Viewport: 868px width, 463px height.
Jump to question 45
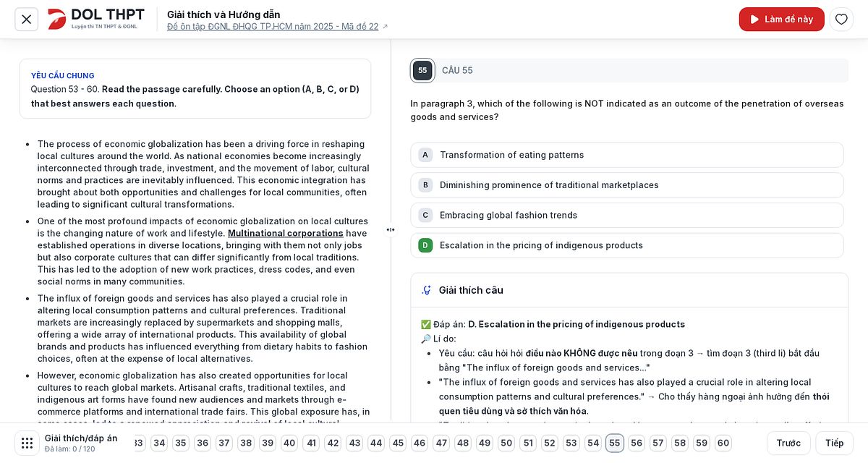coord(398,443)
